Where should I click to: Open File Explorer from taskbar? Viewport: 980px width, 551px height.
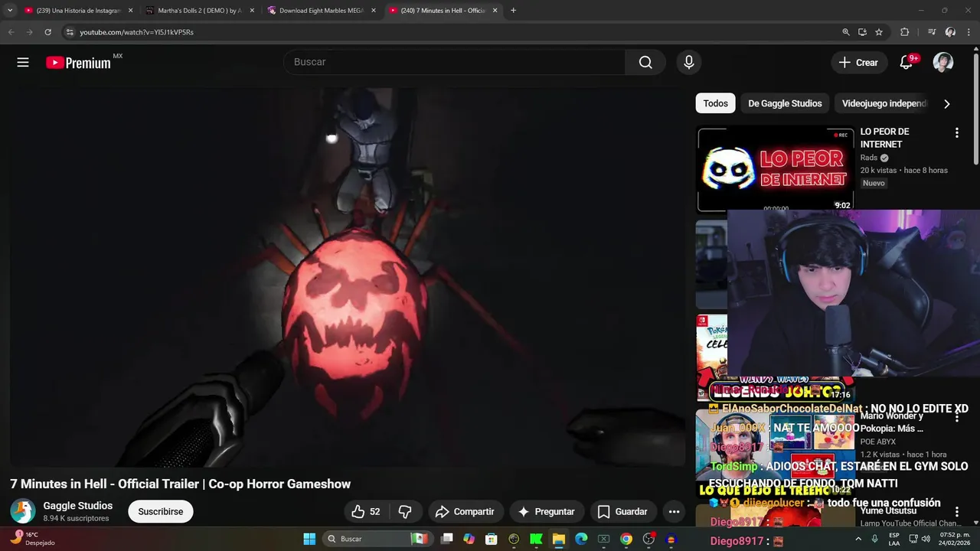click(x=559, y=539)
